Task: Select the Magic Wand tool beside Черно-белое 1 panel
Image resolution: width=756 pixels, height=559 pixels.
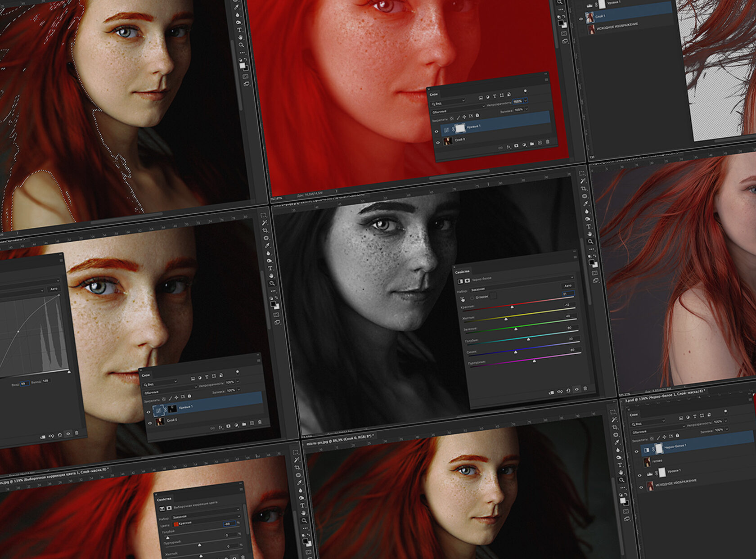Action: (x=614, y=420)
